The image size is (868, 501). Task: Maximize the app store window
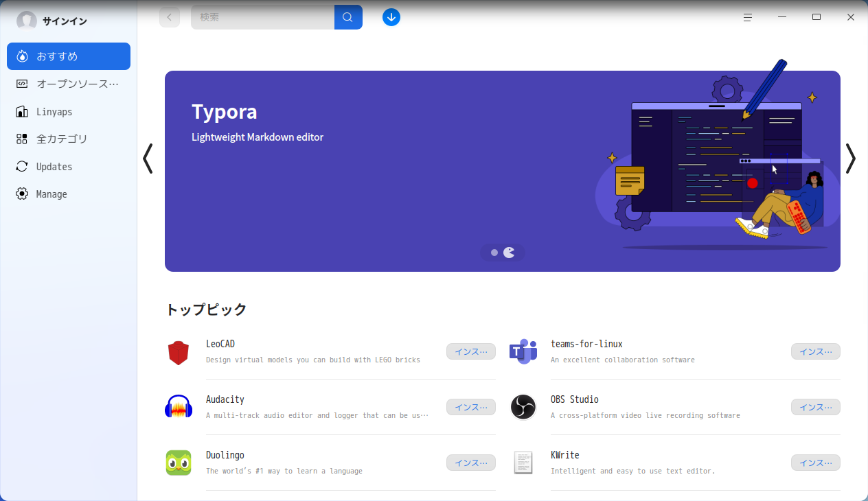point(816,17)
